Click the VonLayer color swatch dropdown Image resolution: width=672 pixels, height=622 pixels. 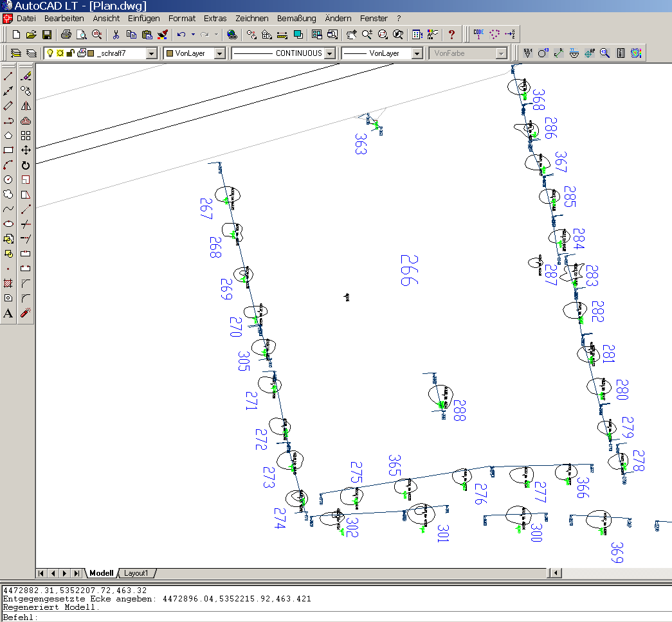click(219, 54)
